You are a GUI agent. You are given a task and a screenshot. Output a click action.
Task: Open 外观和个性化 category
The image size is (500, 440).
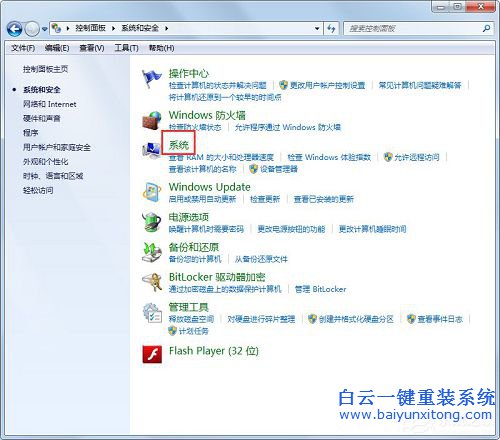coord(45,162)
